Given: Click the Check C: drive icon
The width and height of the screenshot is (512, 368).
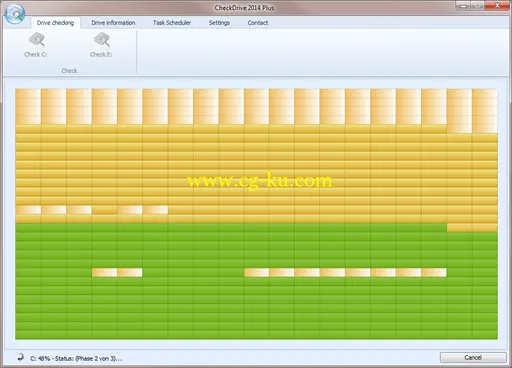Looking at the screenshot, I should [36, 40].
